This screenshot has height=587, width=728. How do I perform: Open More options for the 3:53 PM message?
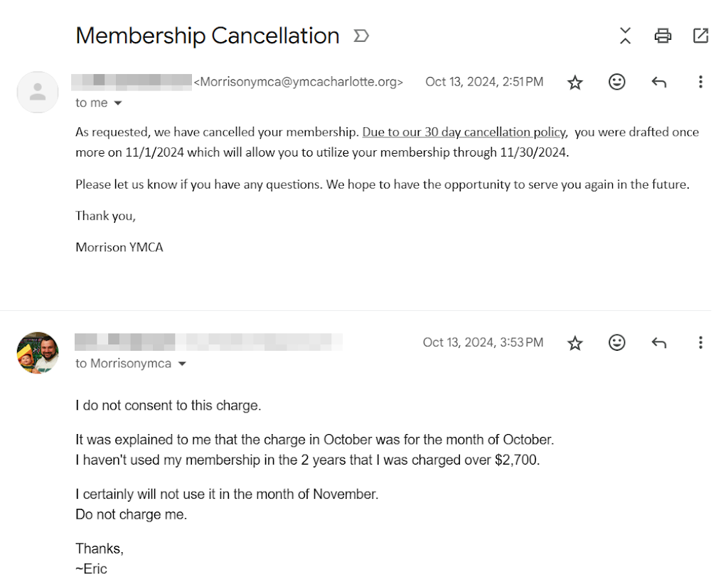click(x=700, y=344)
